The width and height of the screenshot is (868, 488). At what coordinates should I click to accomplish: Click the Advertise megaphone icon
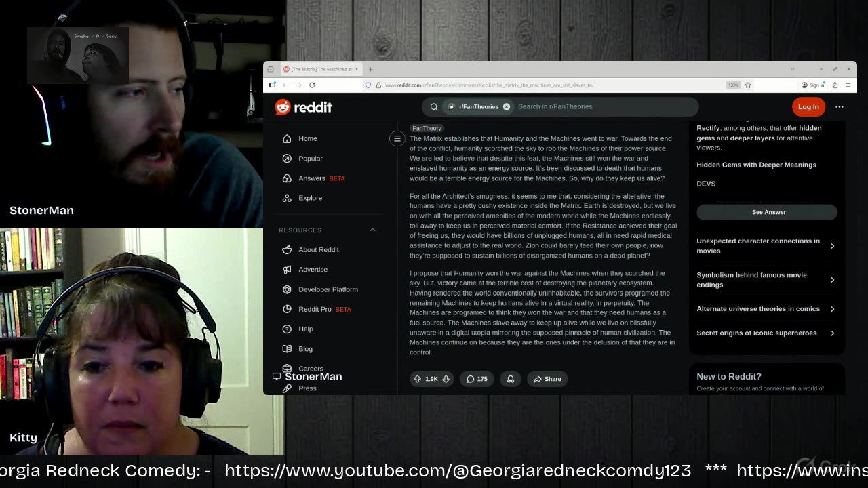click(x=287, y=270)
